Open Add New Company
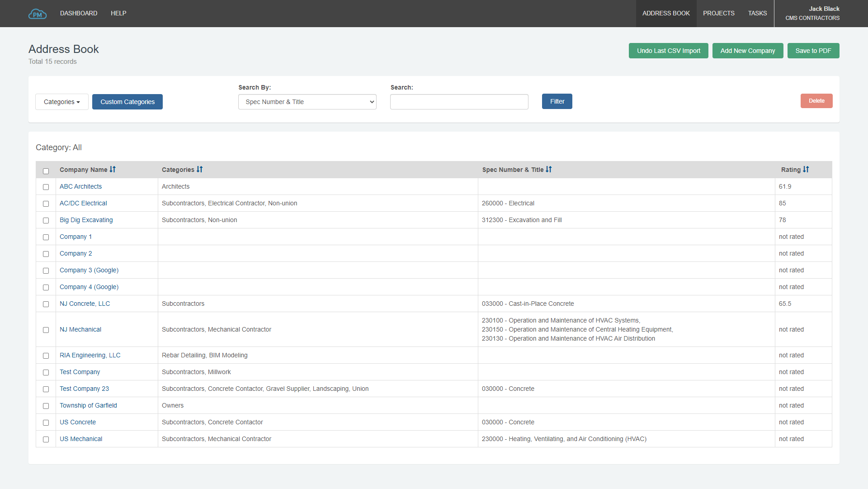Viewport: 868px width, 489px height. [747, 51]
